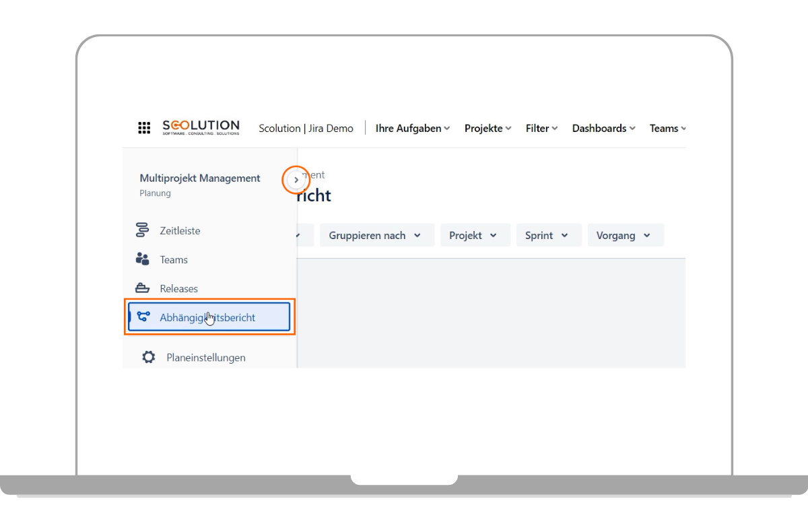Viewport: 808px width, 532px height.
Task: Click the Multiprojekt Management plan title
Action: (200, 178)
